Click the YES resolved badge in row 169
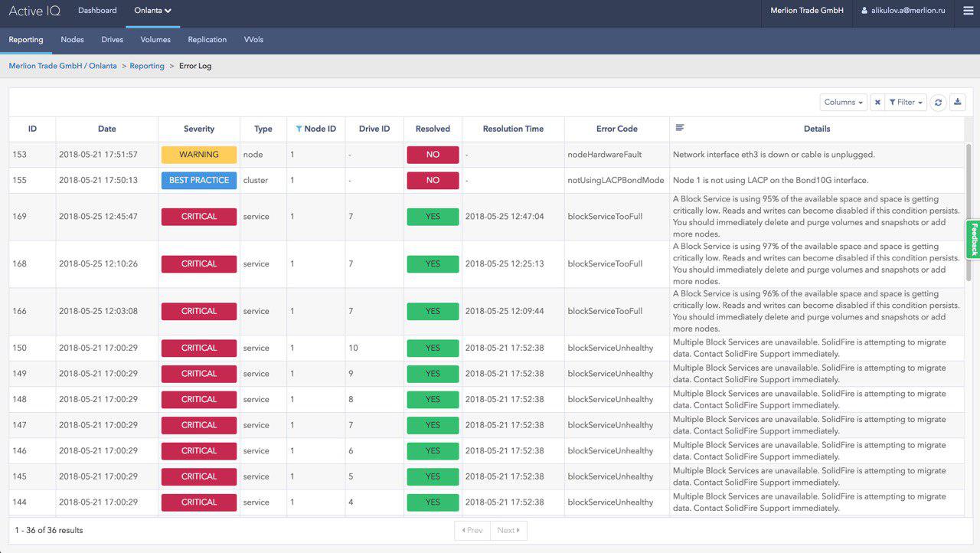980x553 pixels. pyautogui.click(x=433, y=217)
